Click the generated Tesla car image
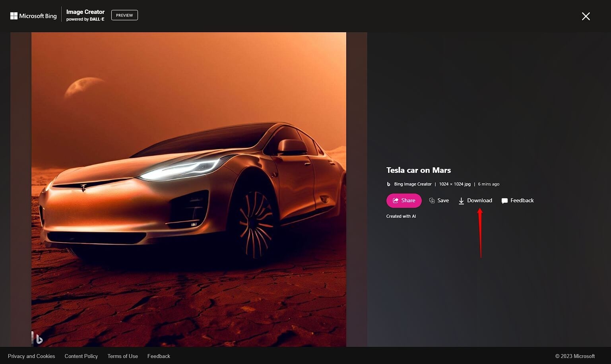 (189, 189)
